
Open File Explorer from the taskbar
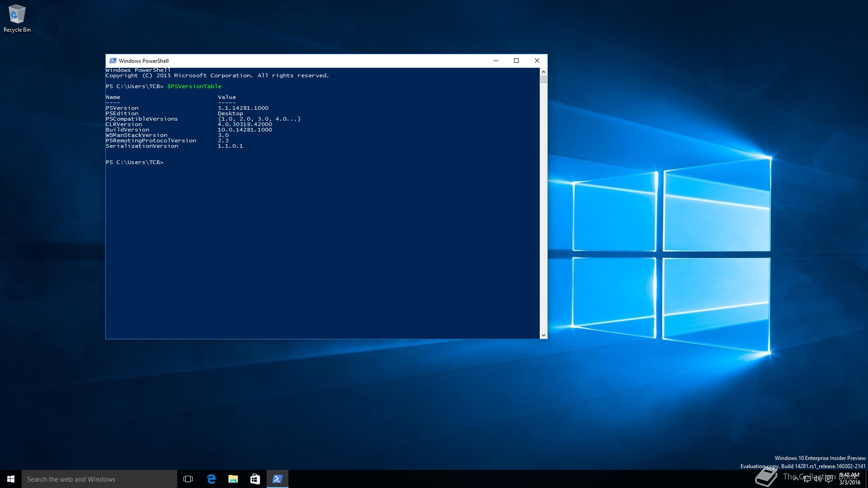(x=233, y=479)
